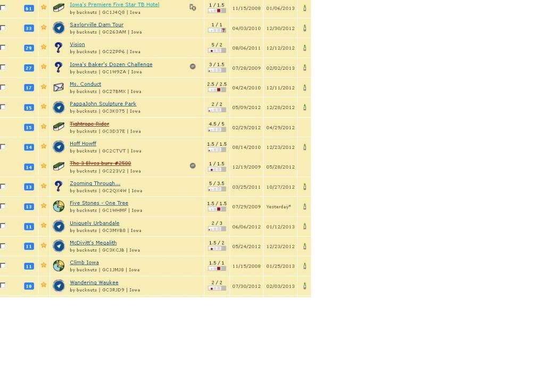Open the Vision cache link
Viewport: 545px width, 392px height.
(x=77, y=45)
